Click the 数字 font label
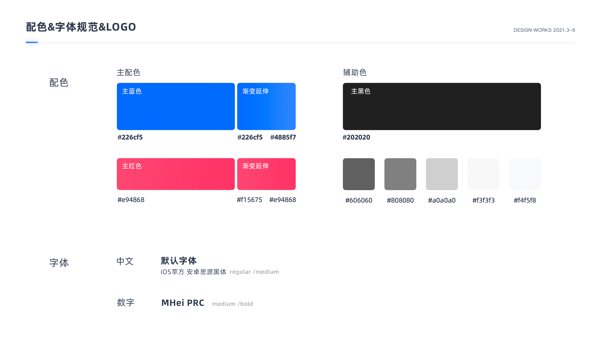The image size is (601, 364). 126,302
